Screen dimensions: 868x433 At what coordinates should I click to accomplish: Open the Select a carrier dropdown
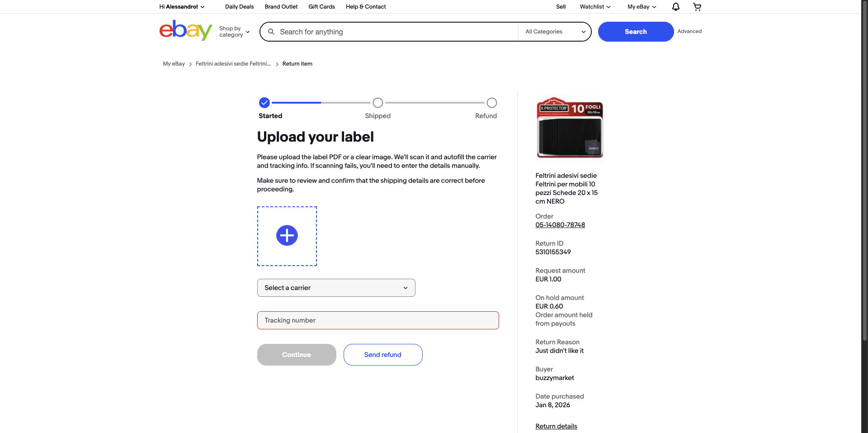pos(336,288)
